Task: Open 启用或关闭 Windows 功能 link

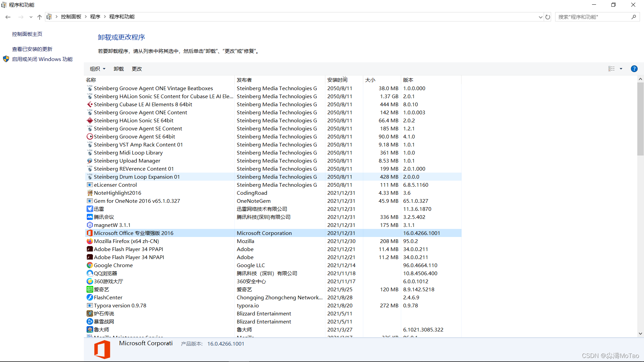Action: 42,59
